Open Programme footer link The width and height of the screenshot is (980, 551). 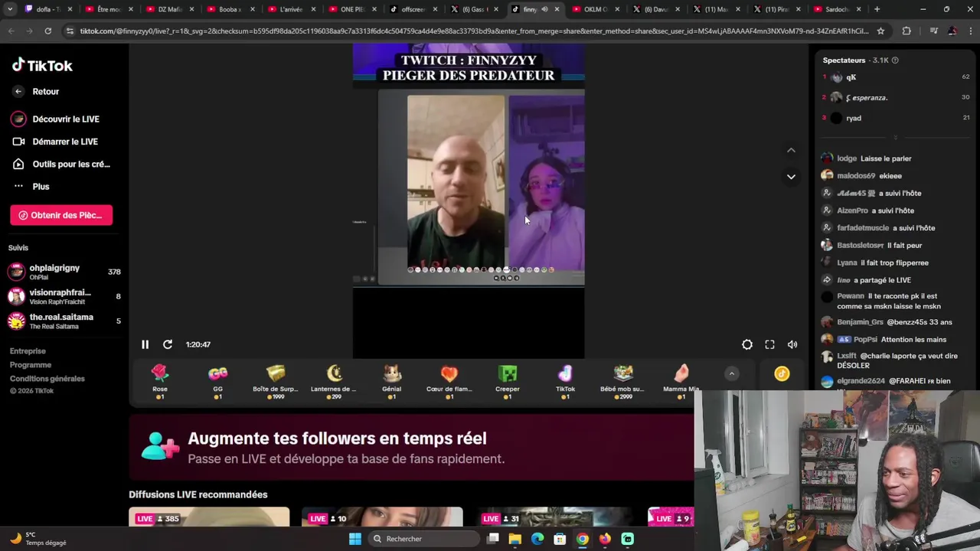[31, 365]
